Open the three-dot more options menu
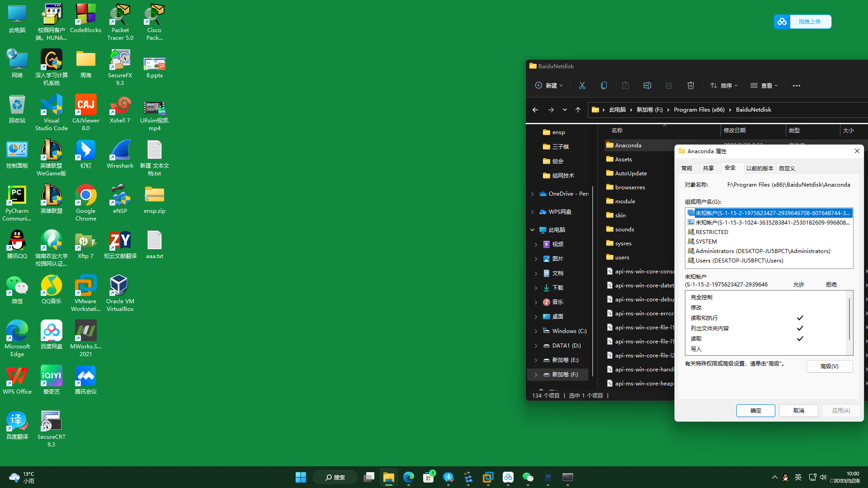 click(796, 85)
